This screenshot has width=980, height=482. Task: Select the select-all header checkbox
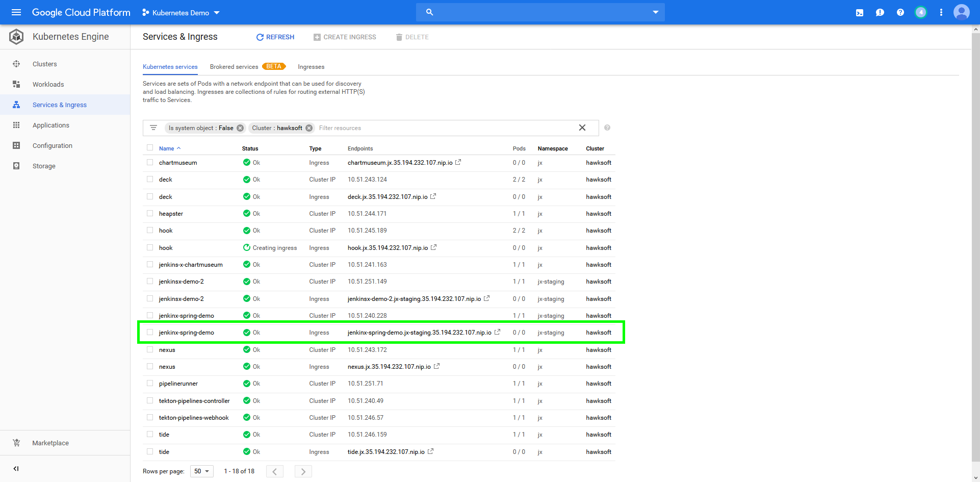[x=150, y=148]
